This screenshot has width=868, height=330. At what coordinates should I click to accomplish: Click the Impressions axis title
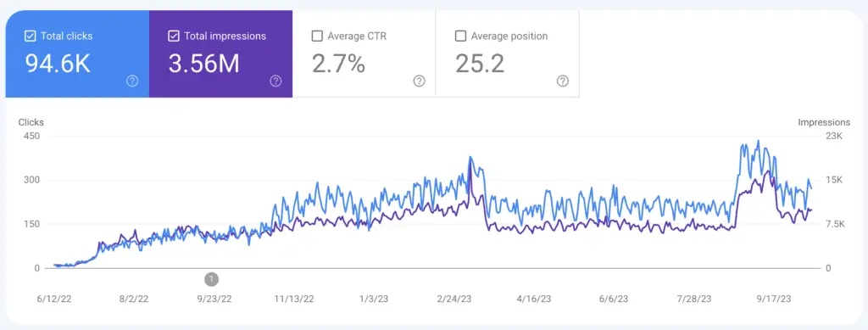(824, 122)
